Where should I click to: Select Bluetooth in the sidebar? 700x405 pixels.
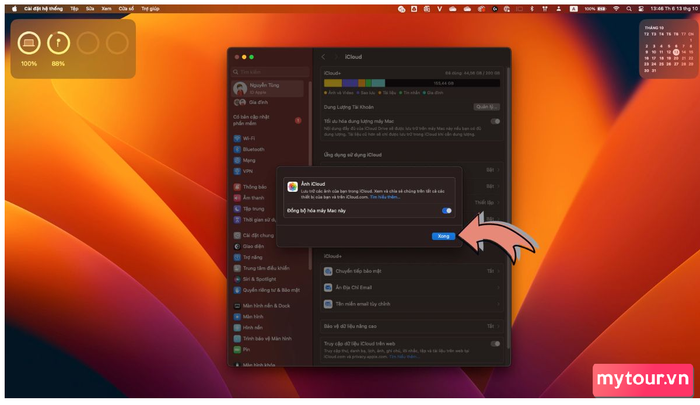click(252, 149)
